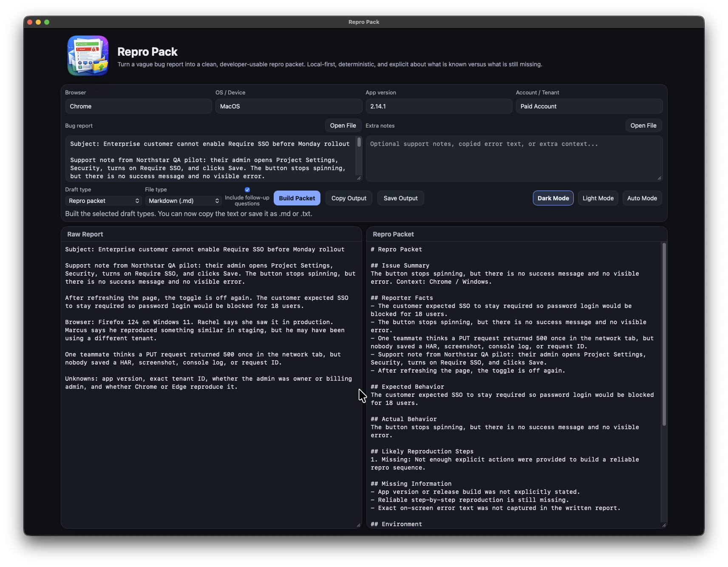Image resolution: width=728 pixels, height=567 pixels.
Task: Click inside the Extra notes text area
Action: [x=514, y=159]
